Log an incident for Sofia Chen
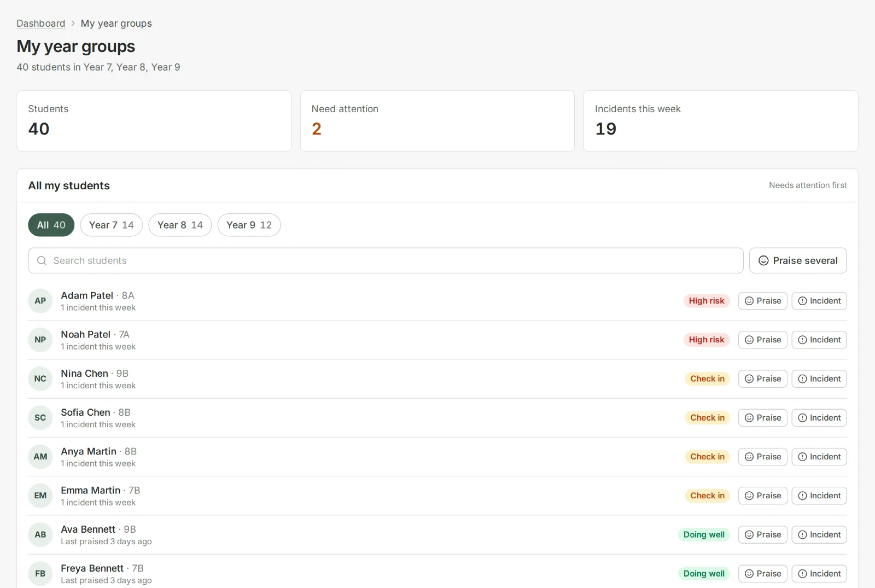875x588 pixels. pos(819,418)
